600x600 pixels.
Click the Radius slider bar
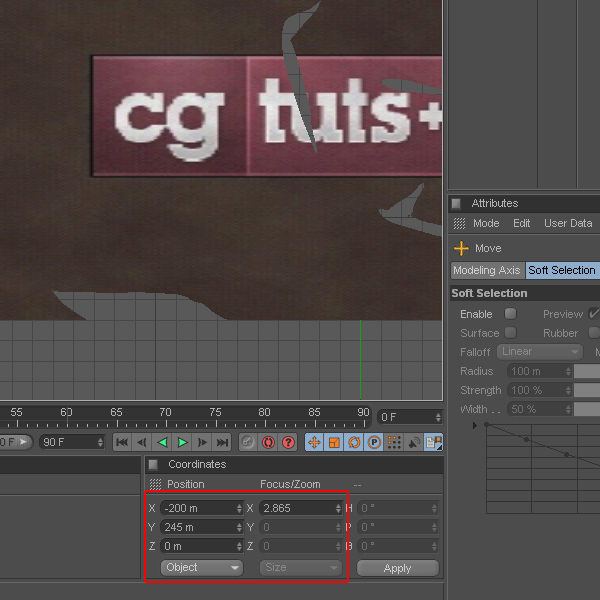pos(587,371)
